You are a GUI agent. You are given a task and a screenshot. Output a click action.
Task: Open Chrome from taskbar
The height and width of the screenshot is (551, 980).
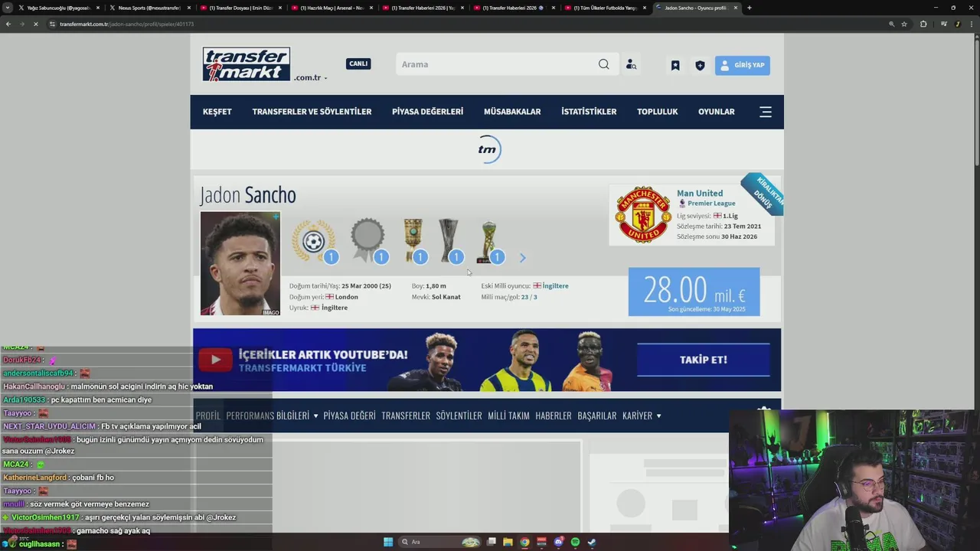(x=524, y=542)
